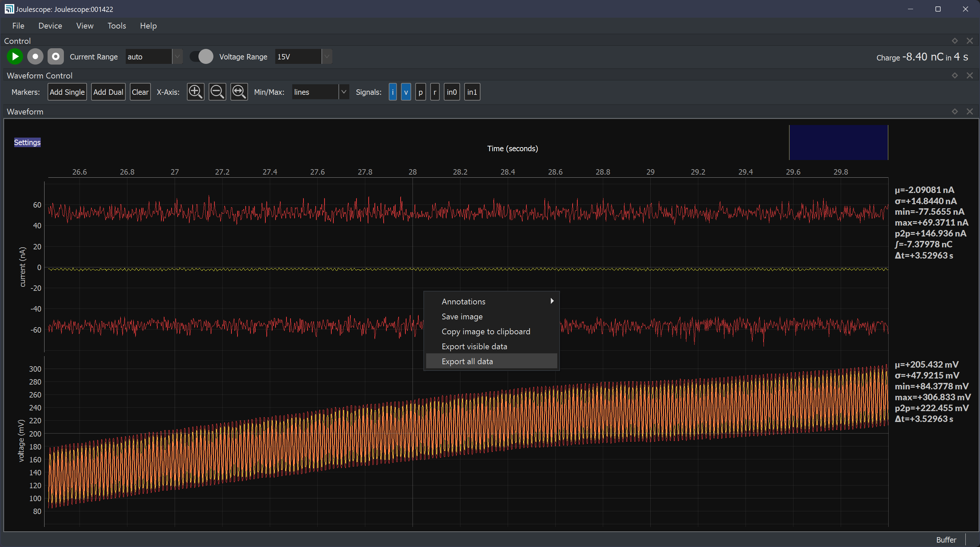Zoom in on the X-Axis with magnifier icon
Screen dimensions: 980x547
[x=195, y=92]
